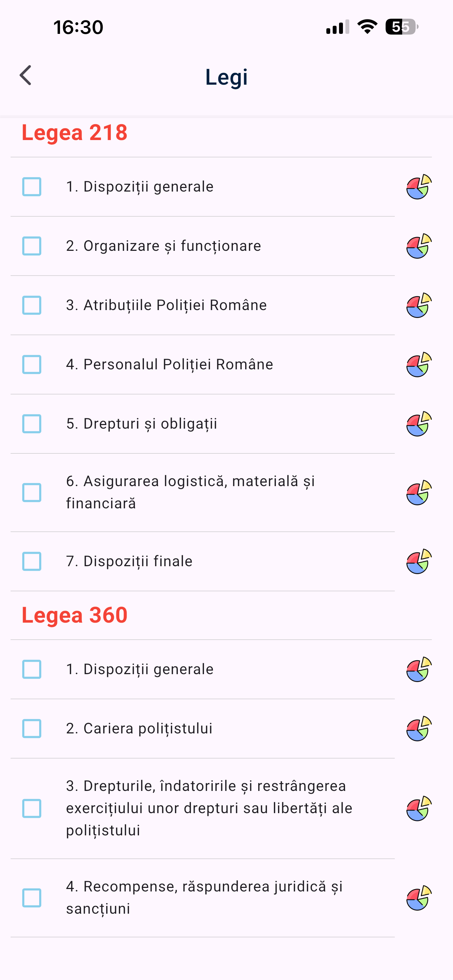Tap the Legea 360 section header
This screenshot has width=453, height=980.
point(74,615)
